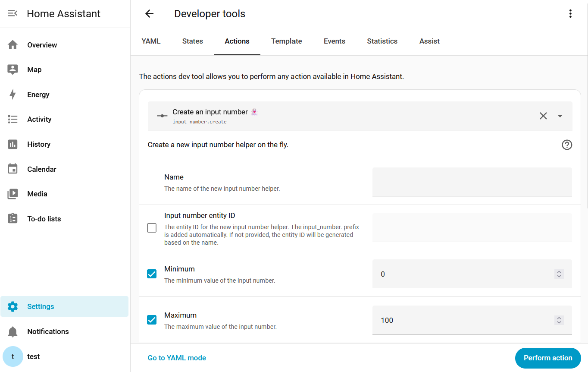Image resolution: width=588 pixels, height=372 pixels.
Task: Expand the action picker dropdown arrow
Action: (x=560, y=116)
